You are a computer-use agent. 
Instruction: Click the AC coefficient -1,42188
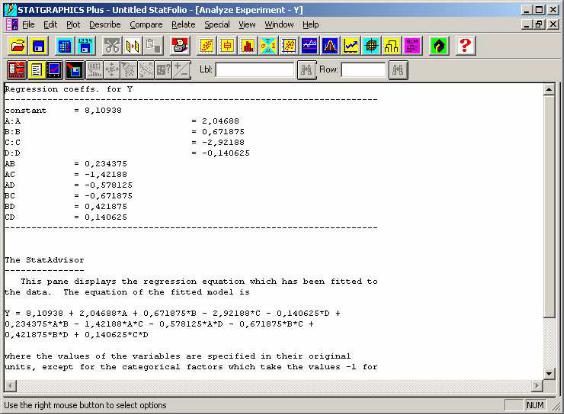[x=105, y=174]
